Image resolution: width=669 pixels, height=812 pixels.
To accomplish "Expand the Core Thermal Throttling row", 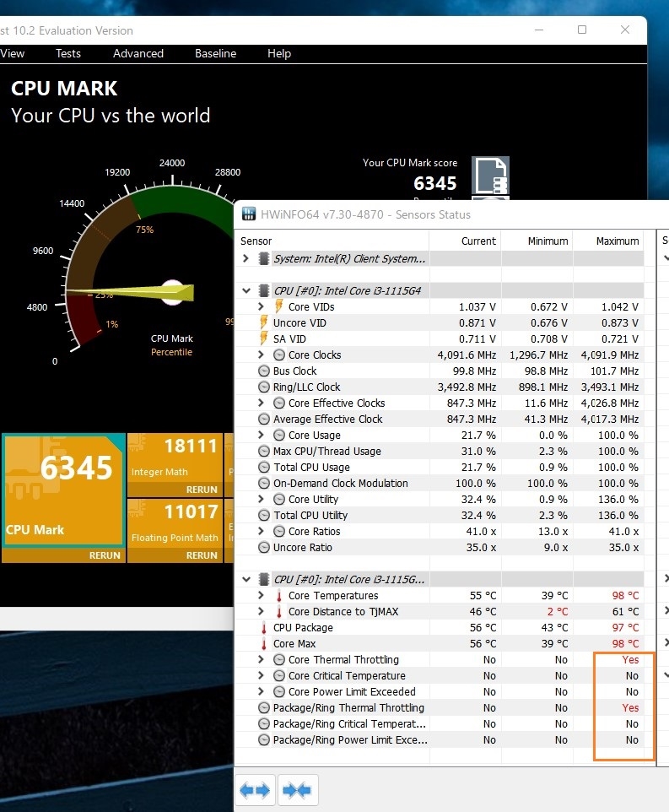I will [262, 660].
